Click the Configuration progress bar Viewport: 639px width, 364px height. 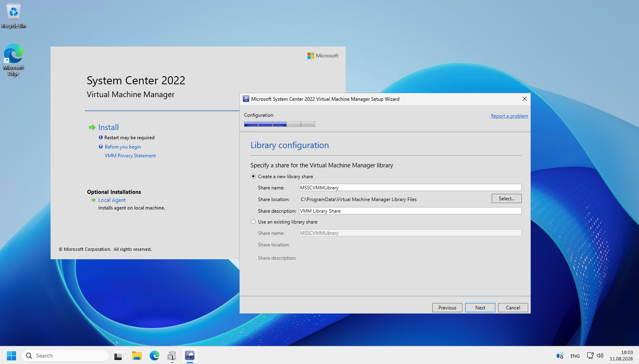[x=279, y=124]
